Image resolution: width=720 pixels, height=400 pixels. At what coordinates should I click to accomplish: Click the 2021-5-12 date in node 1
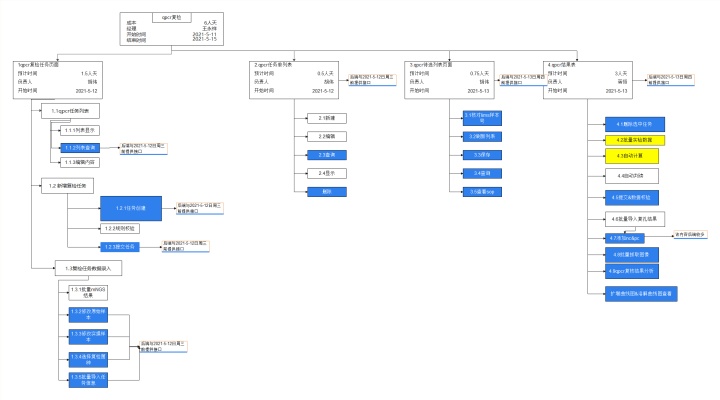87,91
